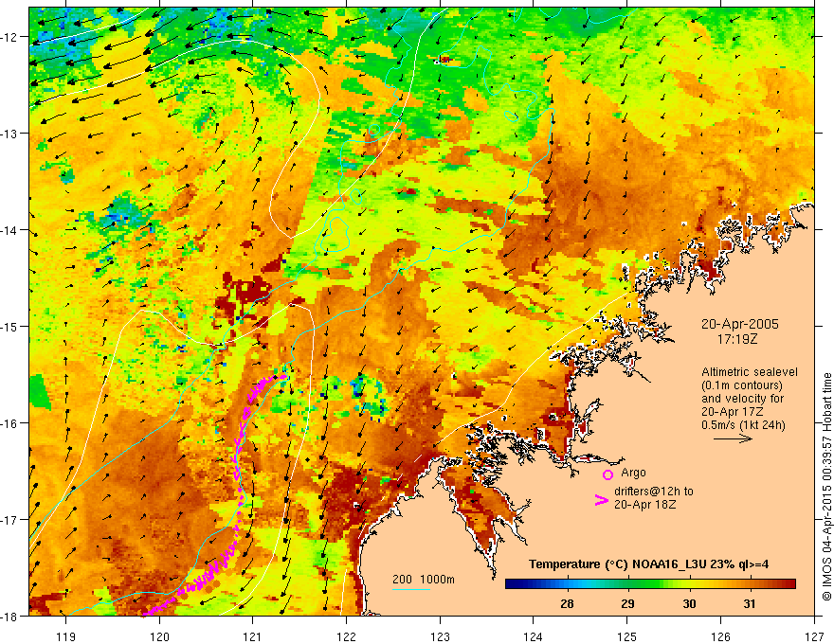Click the longitude axis label 124
Image resolution: width=834 pixels, height=644 pixels.
click(x=534, y=636)
